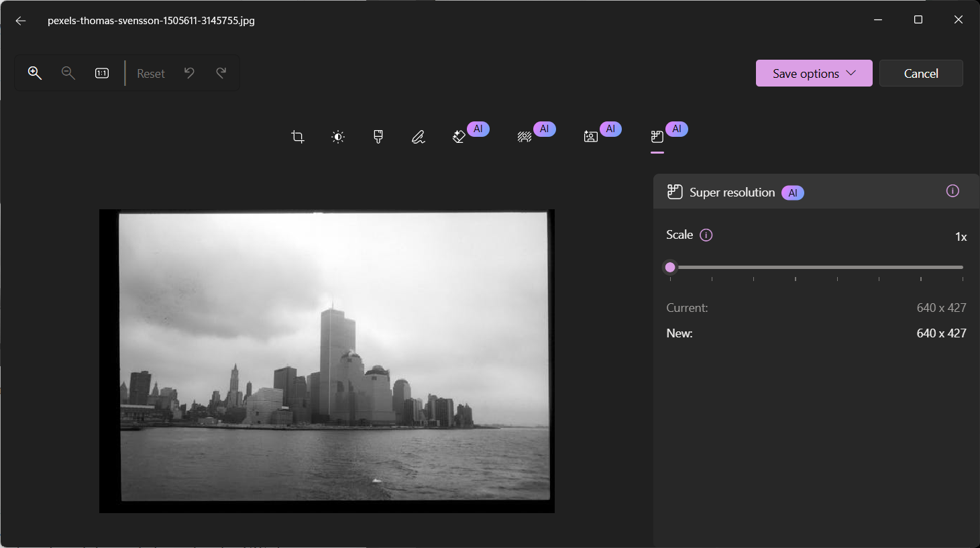Screen dimensions: 980x548
Task: Open the AI Background blur tool
Action: pos(525,137)
